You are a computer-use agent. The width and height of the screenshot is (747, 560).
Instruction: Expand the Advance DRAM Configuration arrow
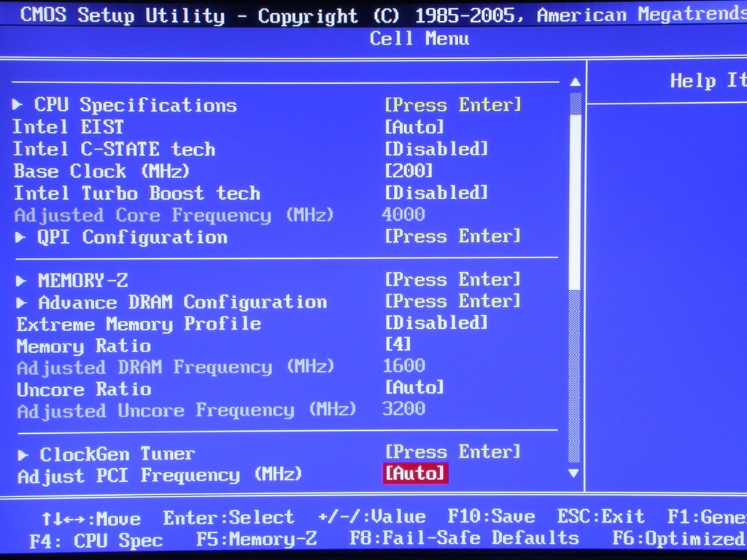pos(21,303)
